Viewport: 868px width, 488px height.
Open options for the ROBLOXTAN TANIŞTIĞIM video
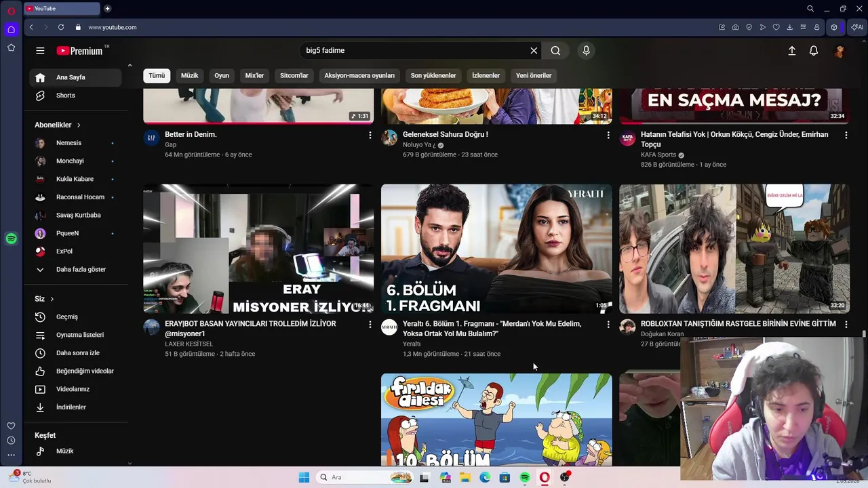tap(846, 325)
